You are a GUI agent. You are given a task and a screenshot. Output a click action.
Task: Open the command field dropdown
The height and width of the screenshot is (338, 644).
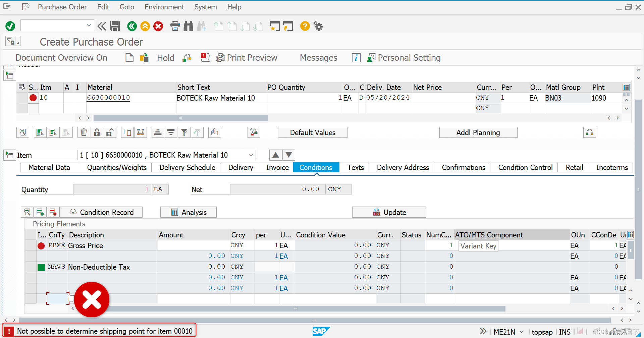click(89, 25)
